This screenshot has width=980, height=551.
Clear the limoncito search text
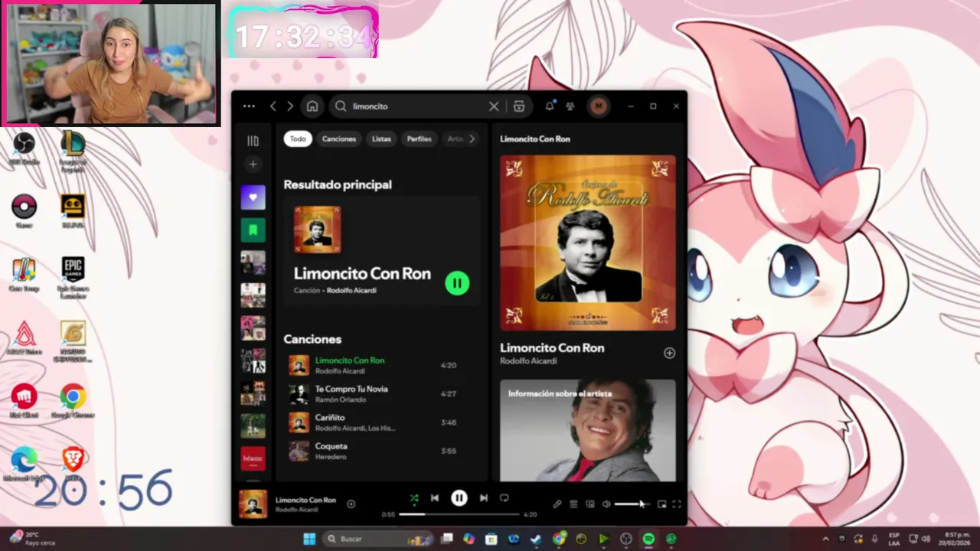[494, 106]
